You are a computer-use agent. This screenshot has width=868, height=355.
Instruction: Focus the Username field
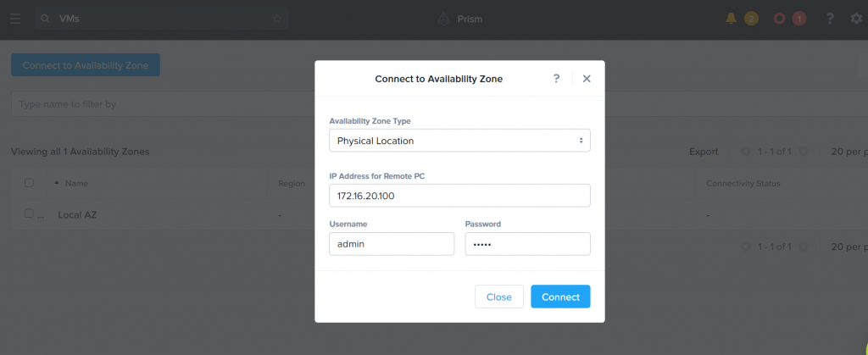click(x=392, y=244)
